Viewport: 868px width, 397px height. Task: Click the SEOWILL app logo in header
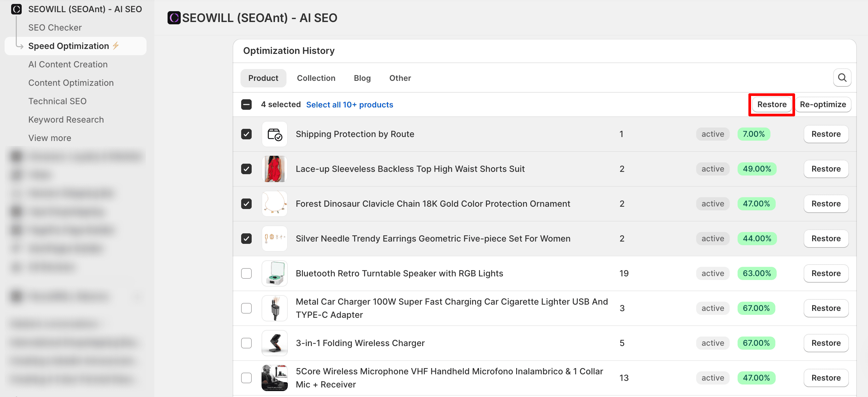[174, 18]
